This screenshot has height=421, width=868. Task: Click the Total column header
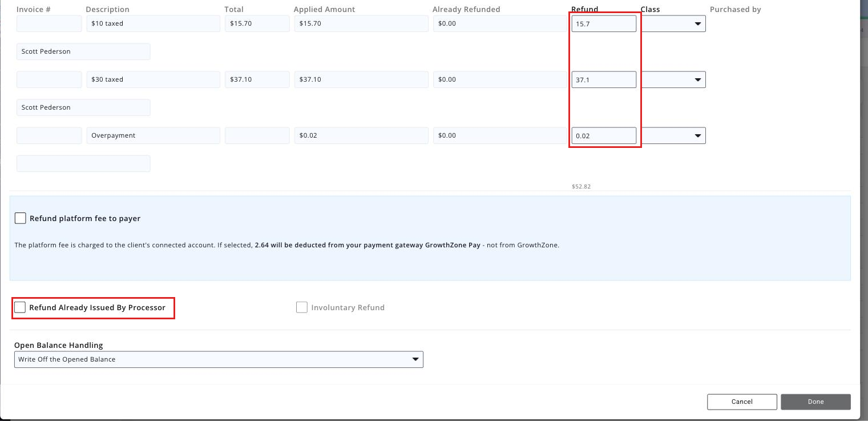(x=234, y=9)
